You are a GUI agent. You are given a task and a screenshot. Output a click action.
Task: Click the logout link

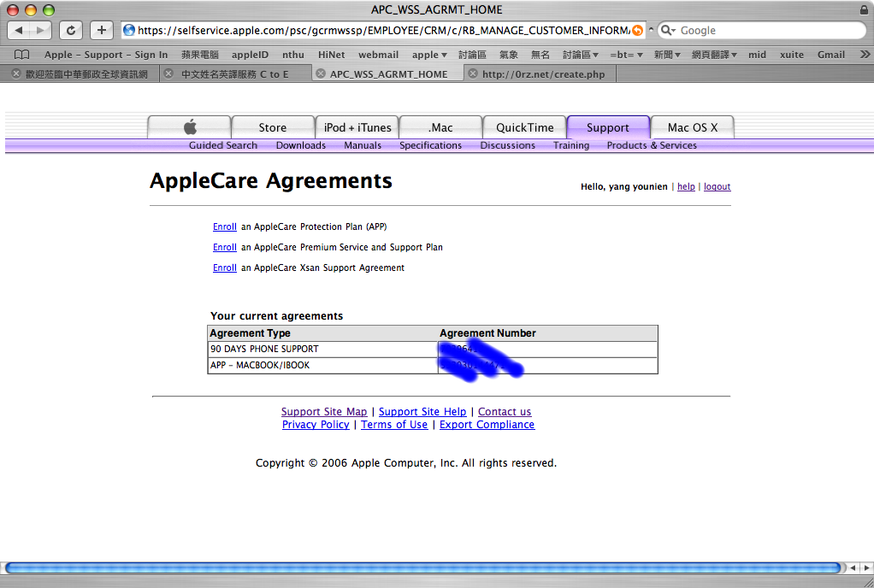(717, 186)
